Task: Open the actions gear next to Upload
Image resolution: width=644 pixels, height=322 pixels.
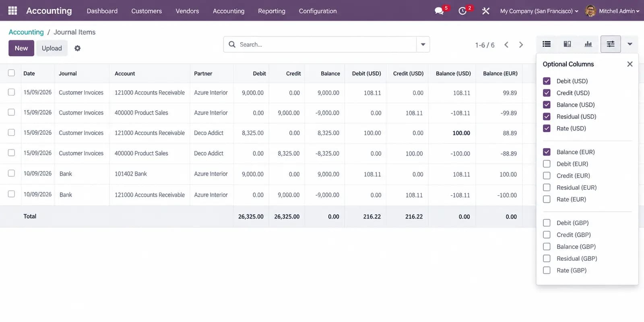Action: click(78, 48)
